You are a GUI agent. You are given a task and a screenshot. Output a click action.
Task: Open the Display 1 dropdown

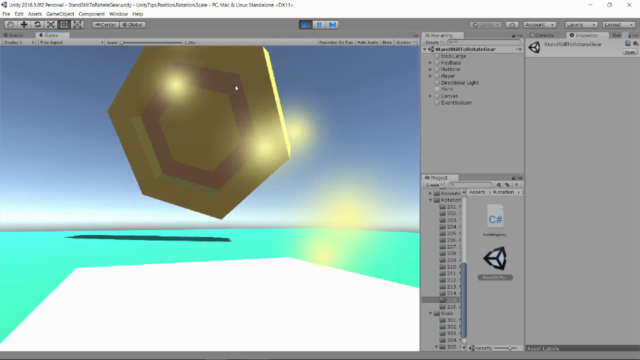point(18,42)
